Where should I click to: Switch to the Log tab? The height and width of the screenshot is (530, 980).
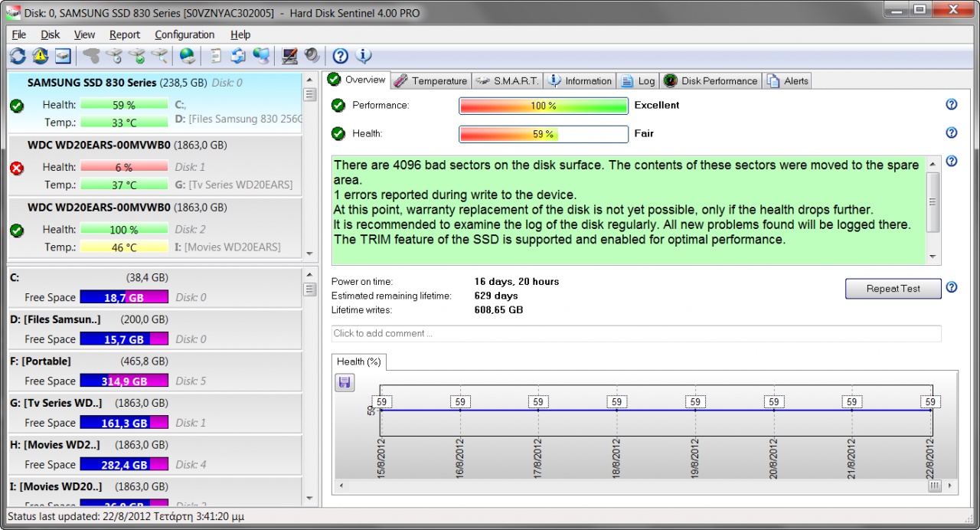click(638, 80)
